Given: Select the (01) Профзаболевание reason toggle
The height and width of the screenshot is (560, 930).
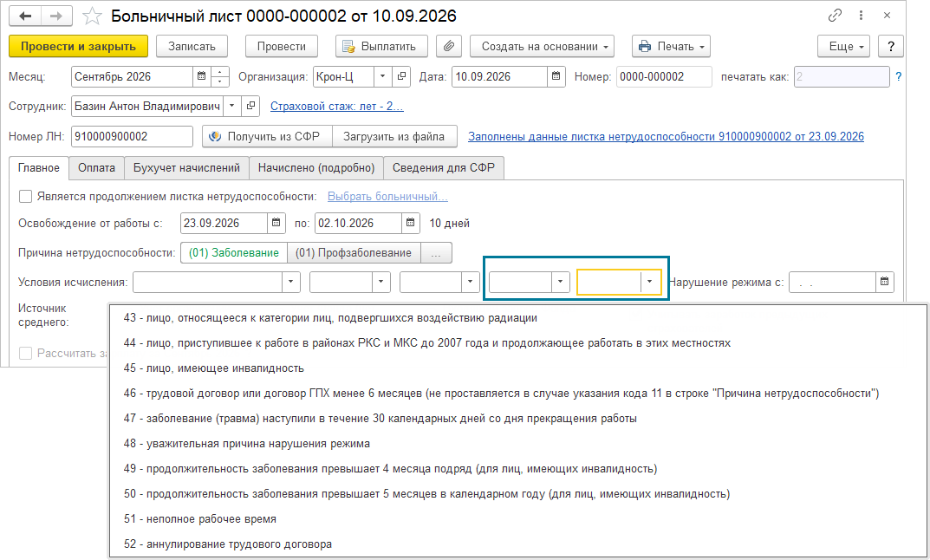Looking at the screenshot, I should pyautogui.click(x=354, y=253).
